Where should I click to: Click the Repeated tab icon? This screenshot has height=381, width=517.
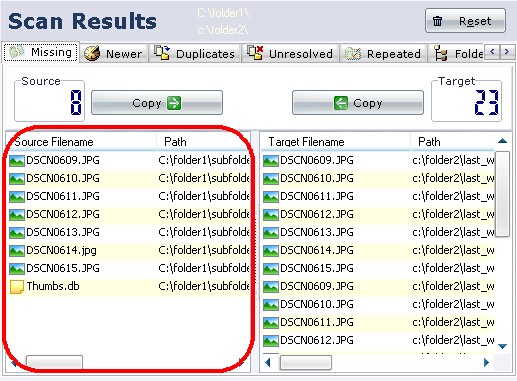353,53
